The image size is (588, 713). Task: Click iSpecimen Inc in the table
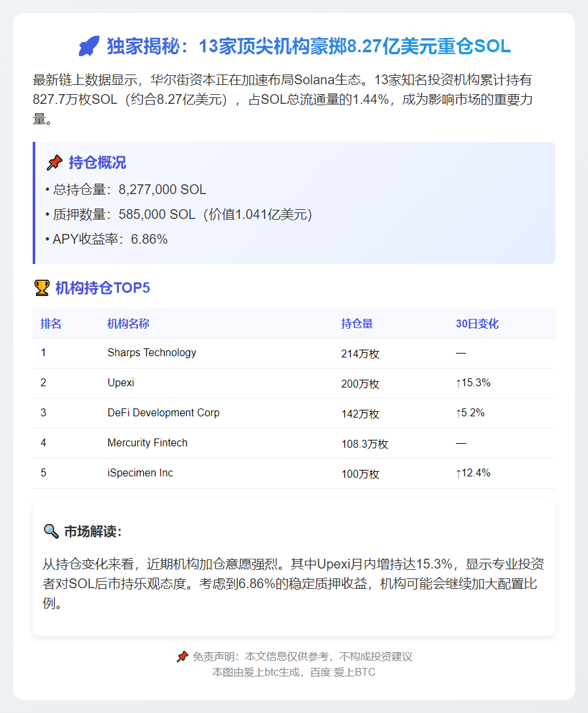point(140,473)
